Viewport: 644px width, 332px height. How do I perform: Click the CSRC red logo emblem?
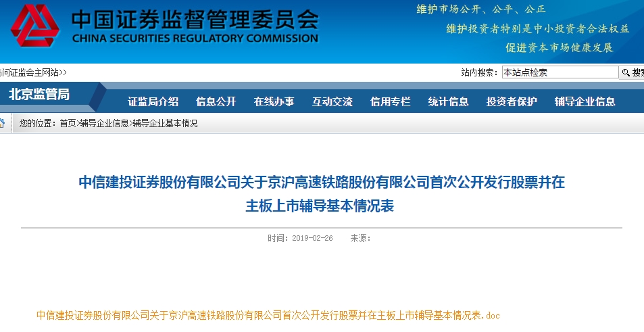(x=35, y=26)
